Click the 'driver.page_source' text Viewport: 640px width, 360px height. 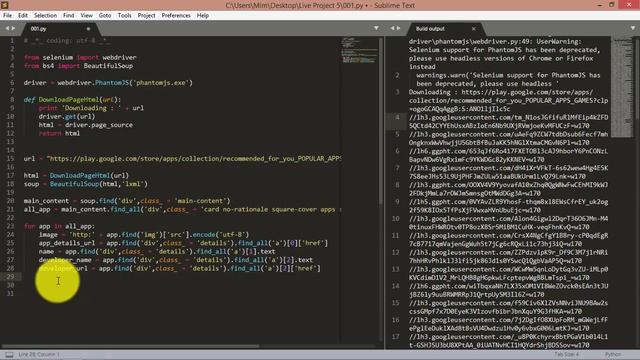(x=99, y=124)
